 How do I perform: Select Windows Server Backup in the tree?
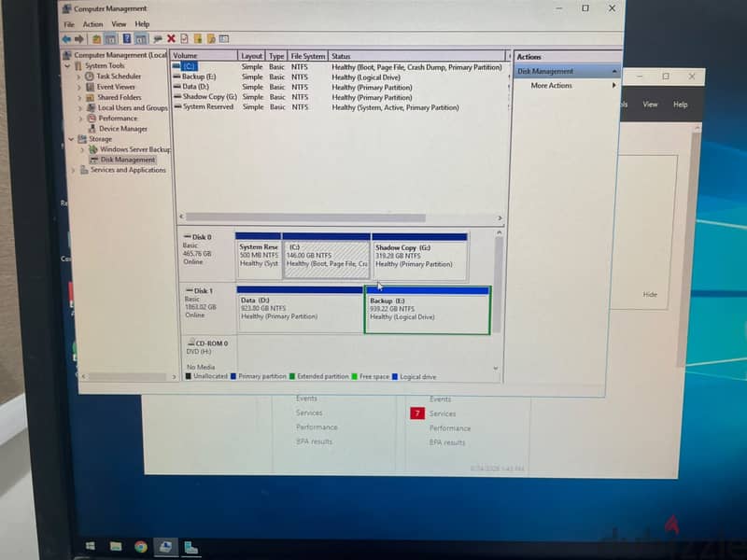[x=134, y=149]
